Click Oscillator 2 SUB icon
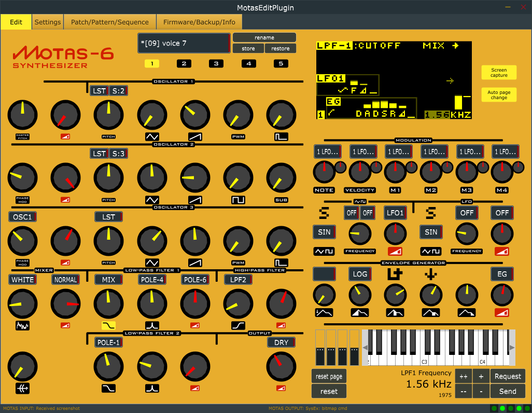 tap(281, 200)
